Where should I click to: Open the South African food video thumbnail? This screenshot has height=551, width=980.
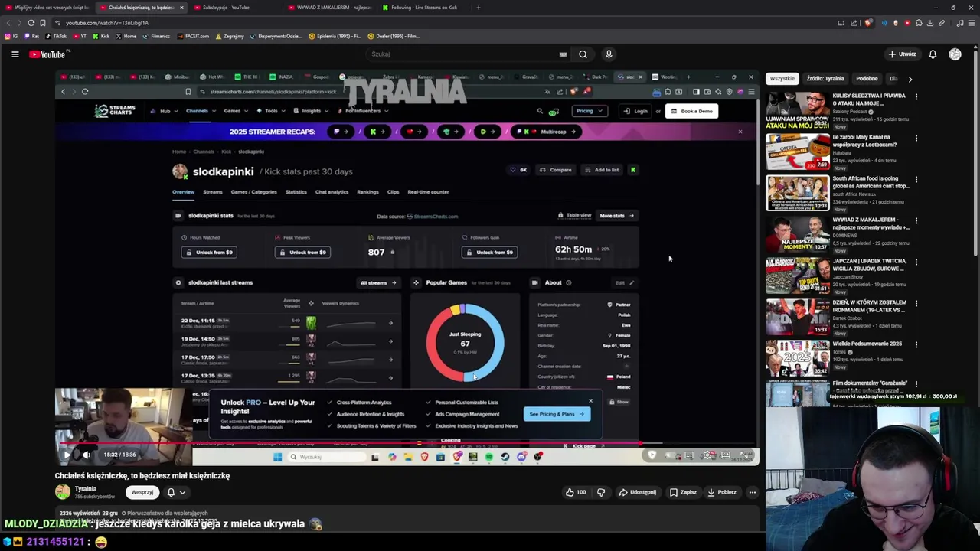pos(797,192)
